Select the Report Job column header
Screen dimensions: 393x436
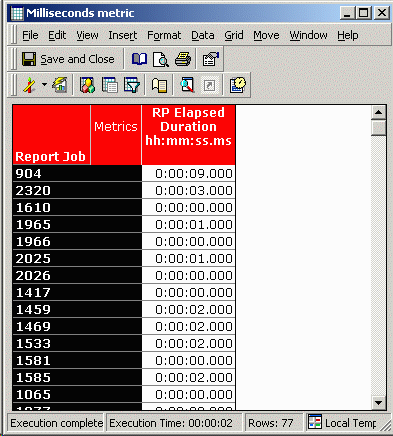tap(52, 135)
